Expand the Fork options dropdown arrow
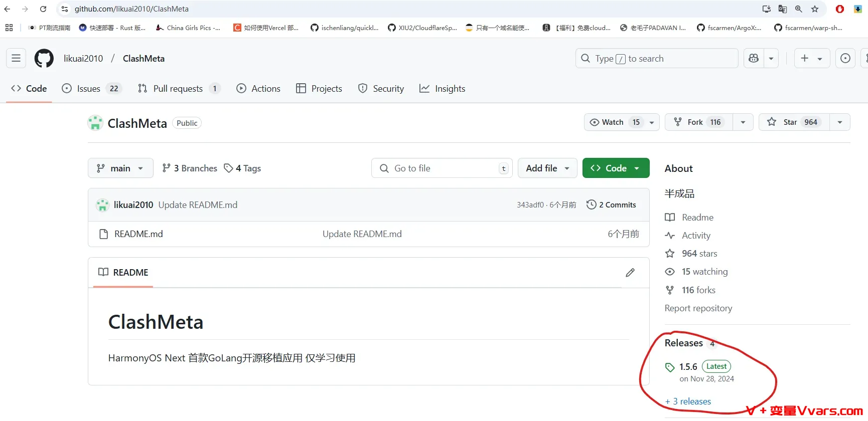This screenshot has width=868, height=421. 743,122
